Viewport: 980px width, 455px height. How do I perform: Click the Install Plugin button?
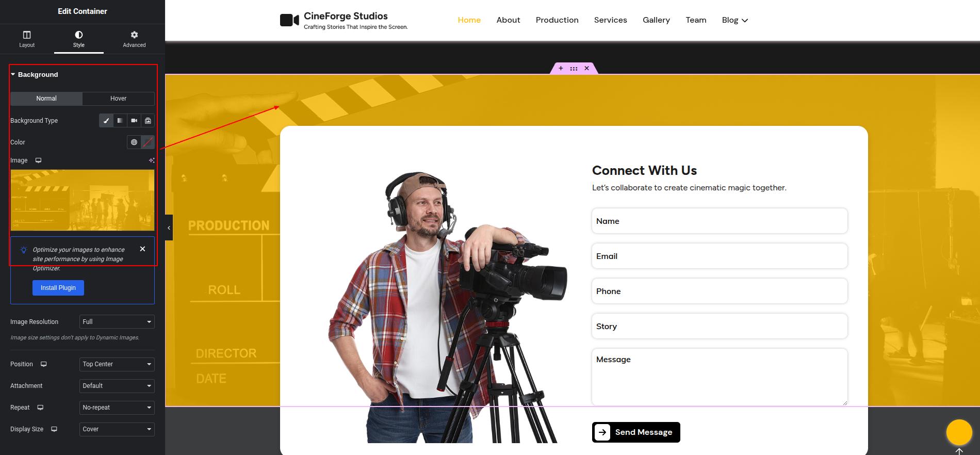(58, 288)
